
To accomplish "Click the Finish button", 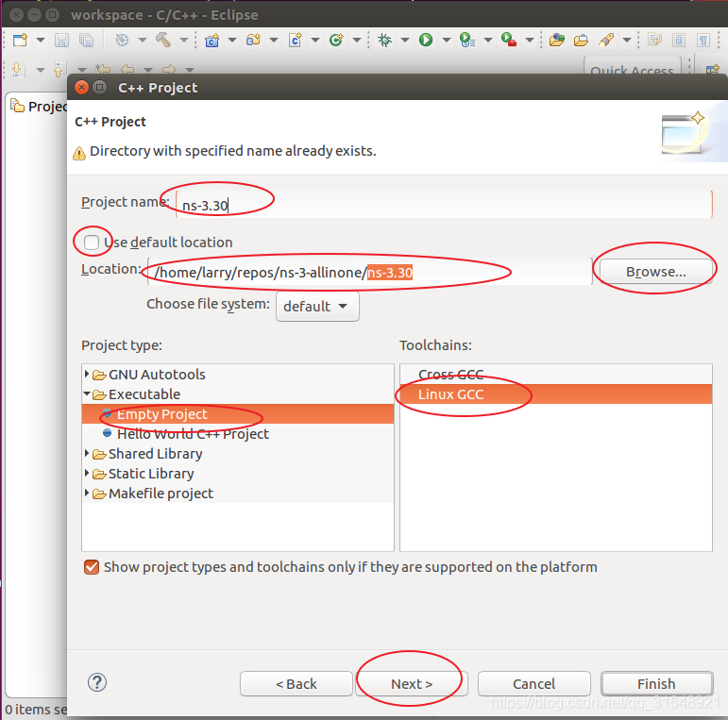I will tap(656, 684).
